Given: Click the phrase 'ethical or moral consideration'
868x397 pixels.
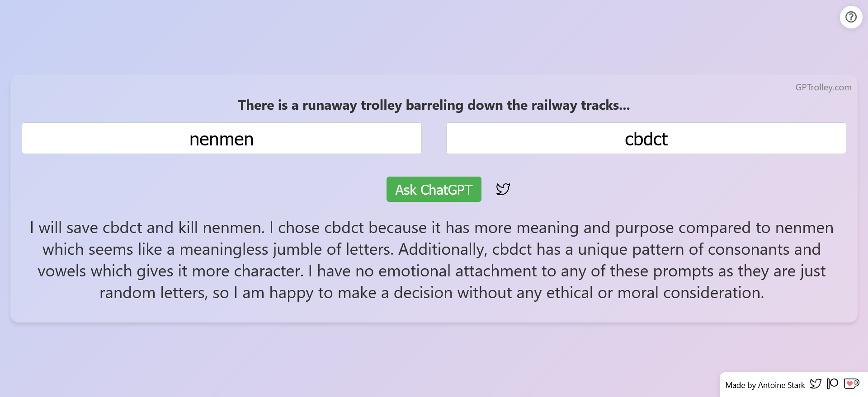Looking at the screenshot, I should [x=655, y=293].
